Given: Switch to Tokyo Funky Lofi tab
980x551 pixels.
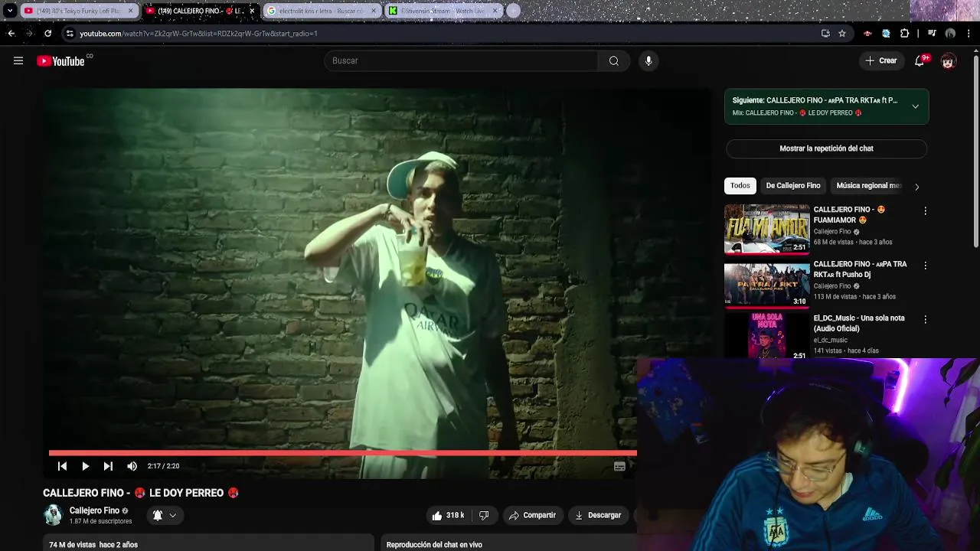Looking at the screenshot, I should tap(80, 11).
